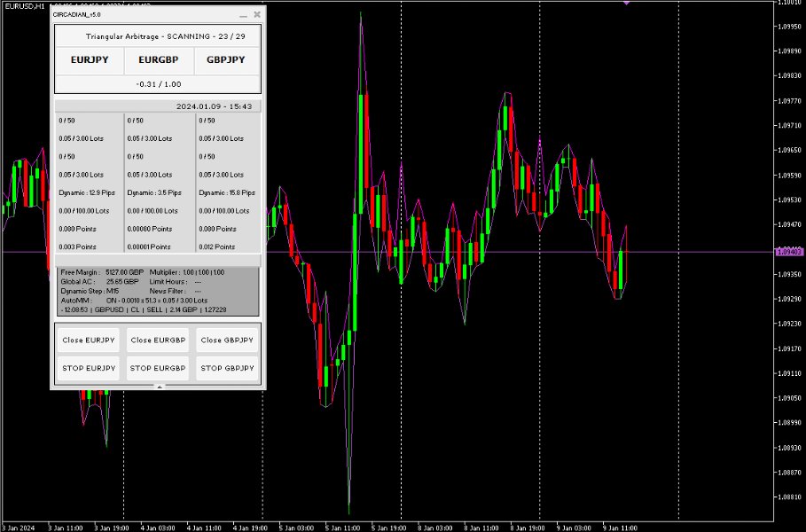Click the 0.00080 Points value
Image resolution: width=806 pixels, height=532 pixels.
click(x=150, y=229)
